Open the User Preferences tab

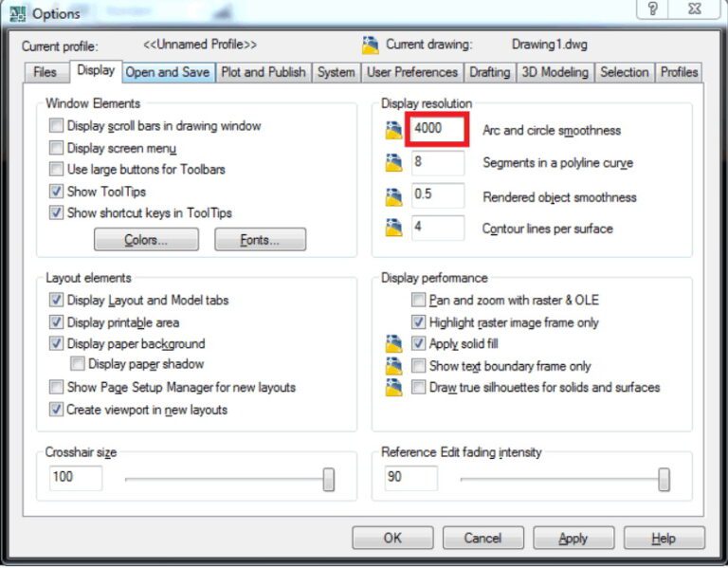point(412,72)
